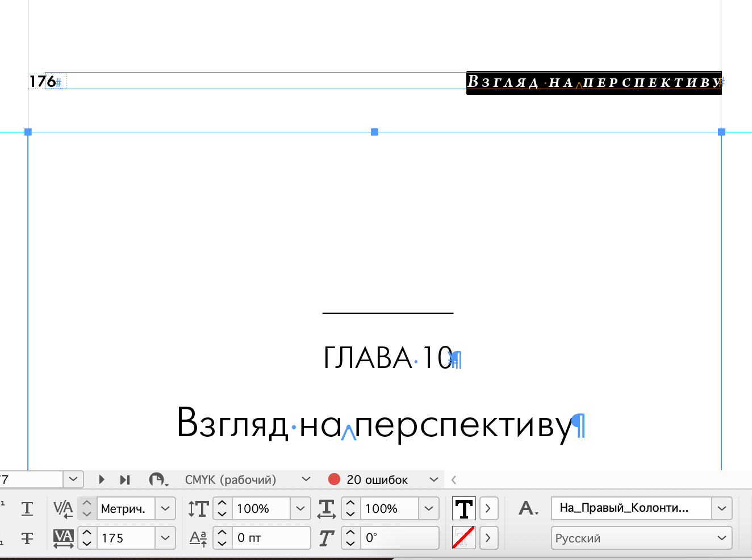Click the На_Правый_Колонти... character style field
752x560 pixels.
(x=631, y=508)
